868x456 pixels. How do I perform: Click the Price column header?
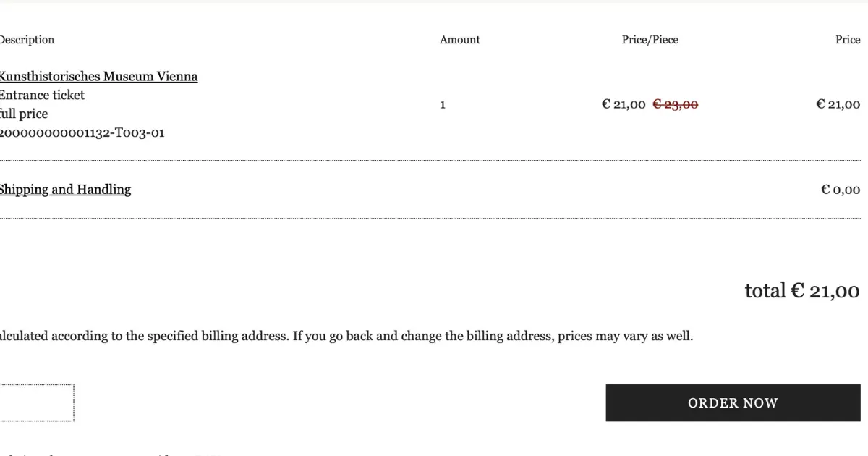click(848, 40)
